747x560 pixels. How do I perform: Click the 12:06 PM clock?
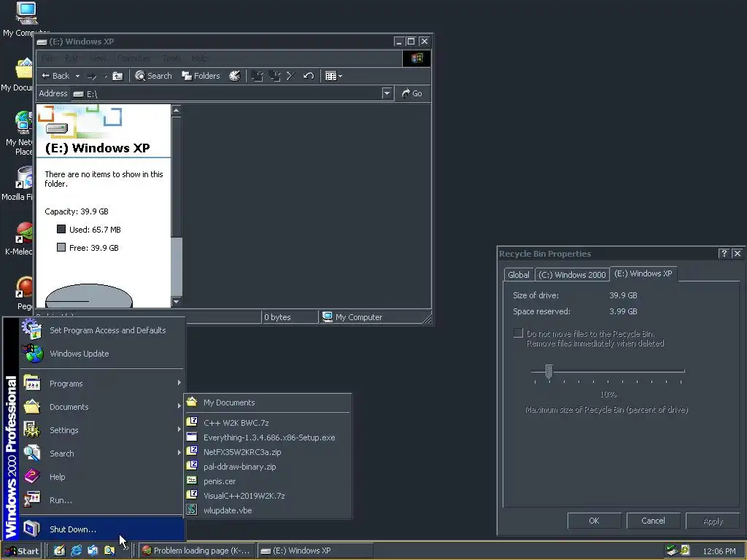(719, 551)
